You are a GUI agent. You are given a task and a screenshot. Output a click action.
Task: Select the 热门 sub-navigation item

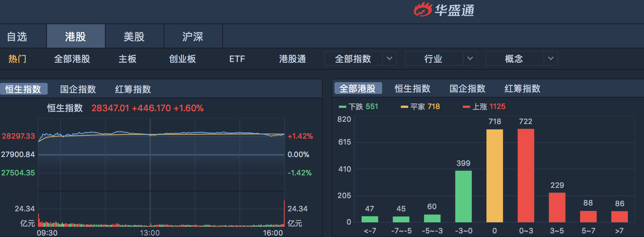point(17,59)
